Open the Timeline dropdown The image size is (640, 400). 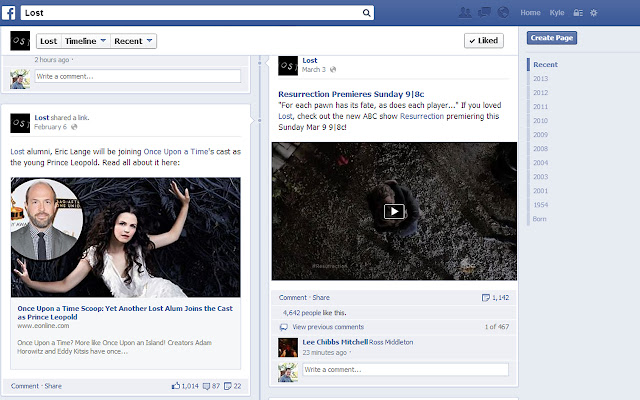click(86, 41)
